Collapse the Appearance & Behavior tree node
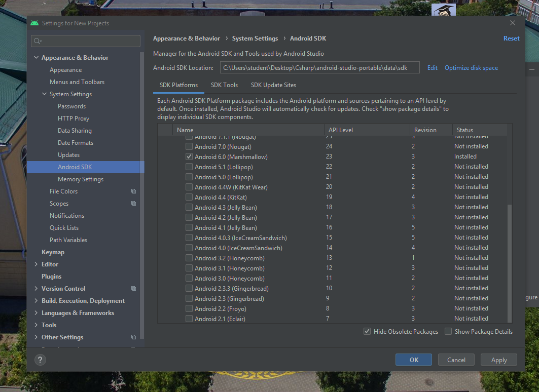 click(x=36, y=57)
